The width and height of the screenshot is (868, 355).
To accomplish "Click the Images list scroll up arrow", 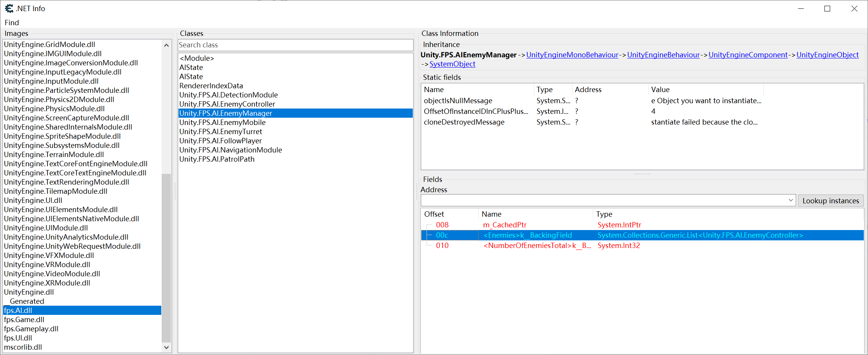I will tap(166, 45).
